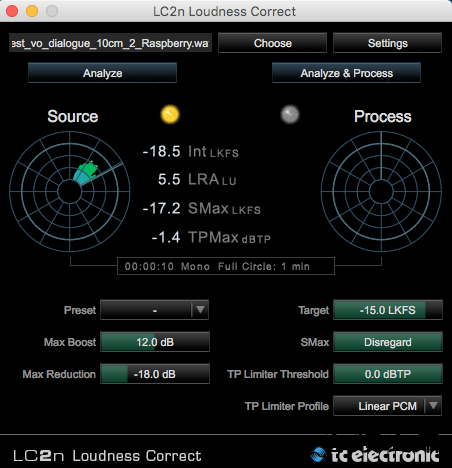Click the file name field showing Raspberry.wav

click(x=110, y=43)
